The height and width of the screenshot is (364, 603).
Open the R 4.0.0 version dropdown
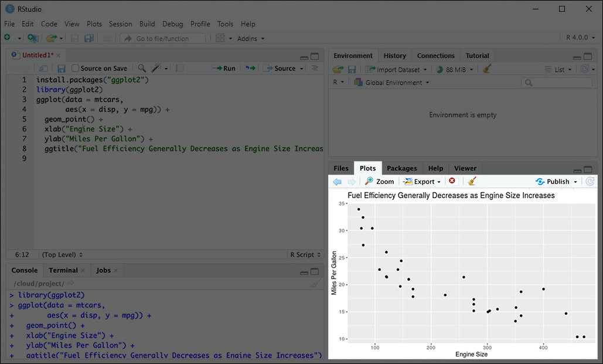tap(594, 38)
